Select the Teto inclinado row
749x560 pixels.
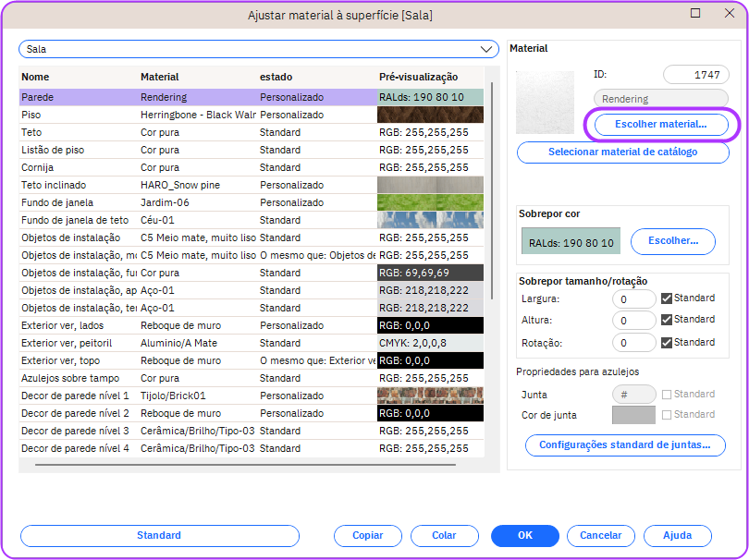tap(55, 185)
